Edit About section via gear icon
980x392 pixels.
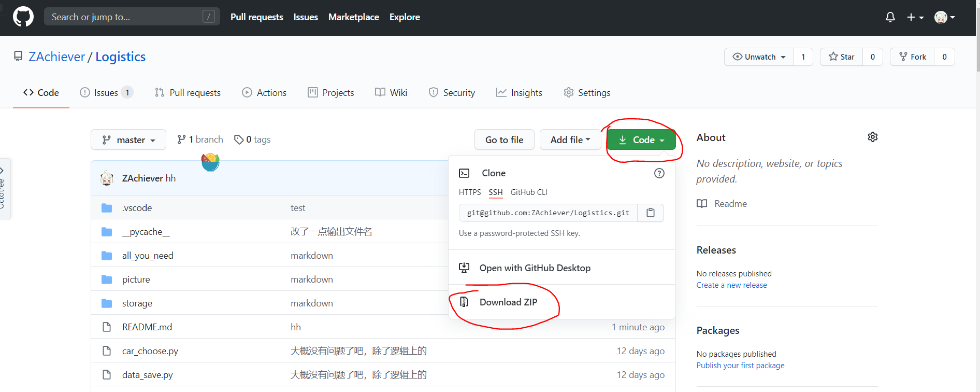[873, 137]
